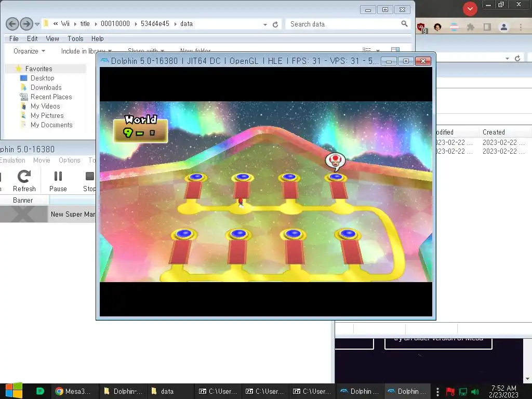Open the Chrome profile icon
Screen dimensions: 532x399
pos(504,27)
